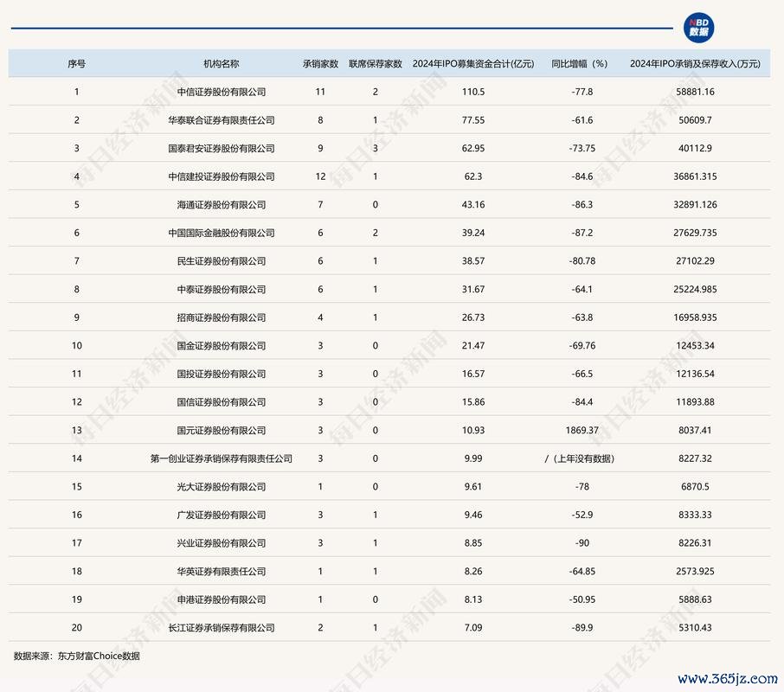Click the 32891.126 revenue value

(x=695, y=205)
